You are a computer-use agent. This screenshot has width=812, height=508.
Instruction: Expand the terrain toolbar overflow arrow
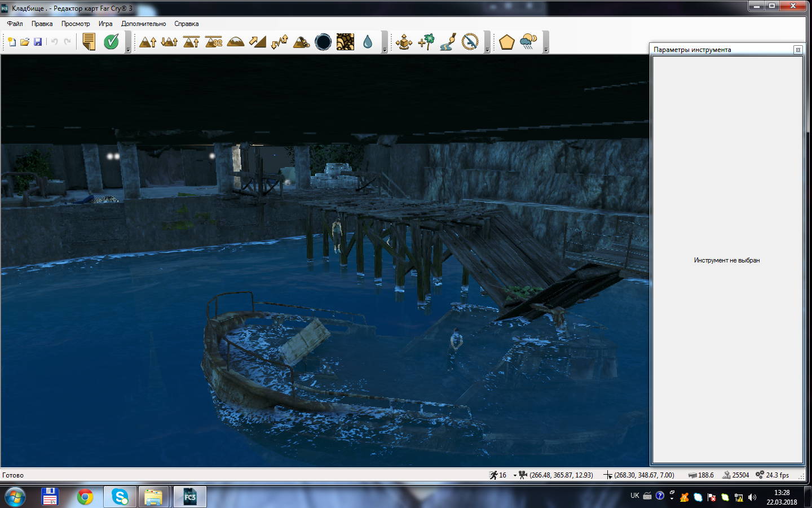[385, 50]
